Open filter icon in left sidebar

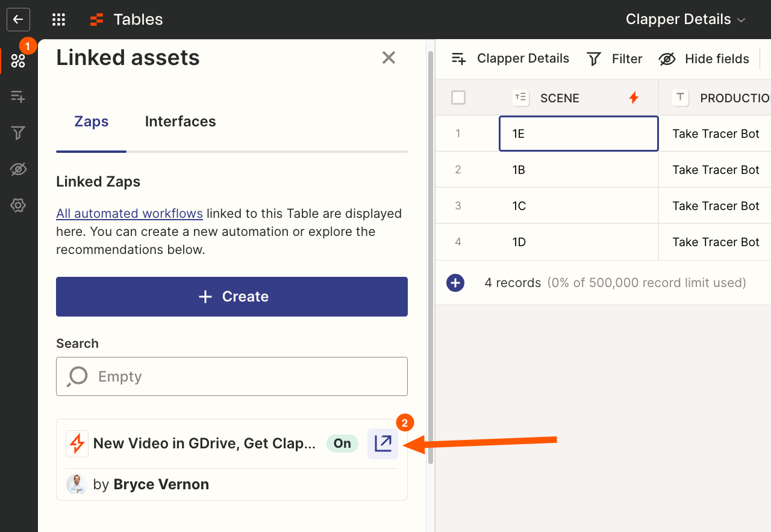[x=18, y=133]
